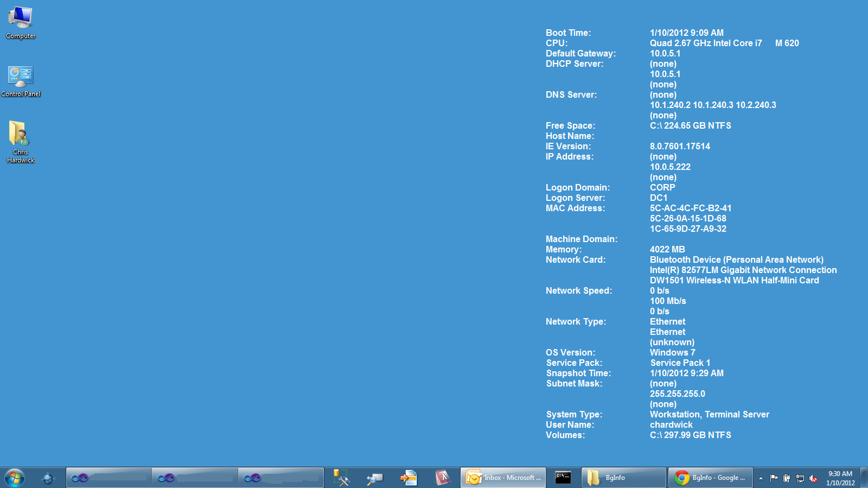Open the Control Panel desktop icon

[x=21, y=81]
